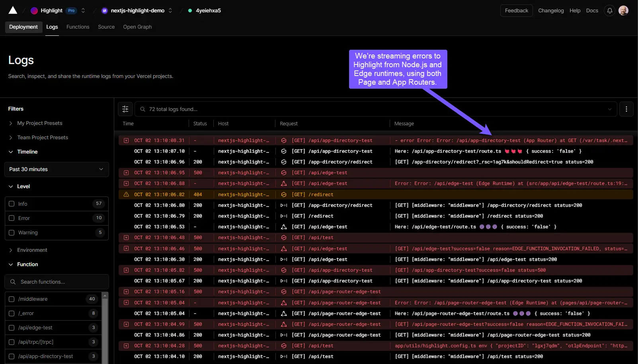Open the Past 30 minutes dropdown

pyautogui.click(x=57, y=169)
